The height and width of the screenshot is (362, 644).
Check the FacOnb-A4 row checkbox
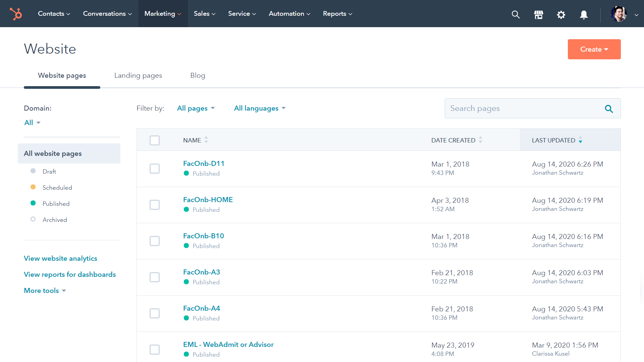[x=155, y=313]
